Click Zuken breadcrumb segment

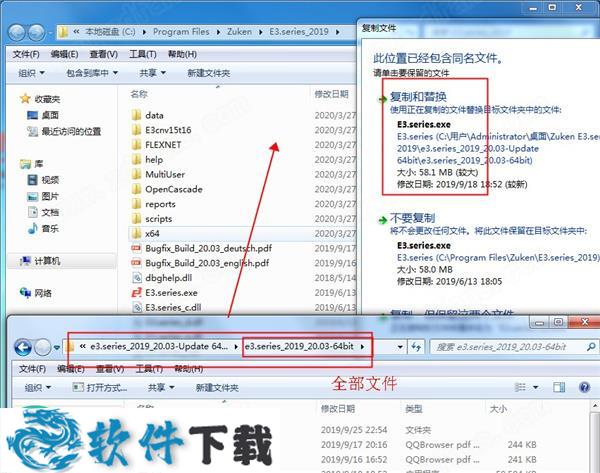[x=240, y=32]
